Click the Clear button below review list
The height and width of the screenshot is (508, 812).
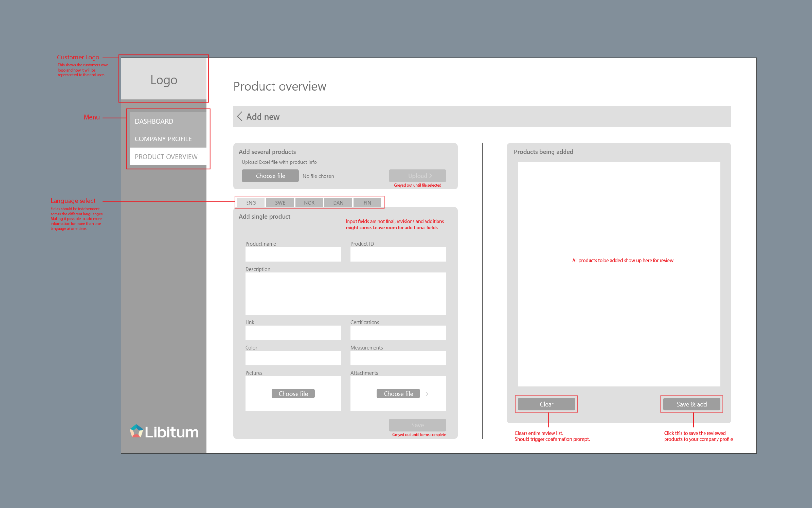(547, 404)
